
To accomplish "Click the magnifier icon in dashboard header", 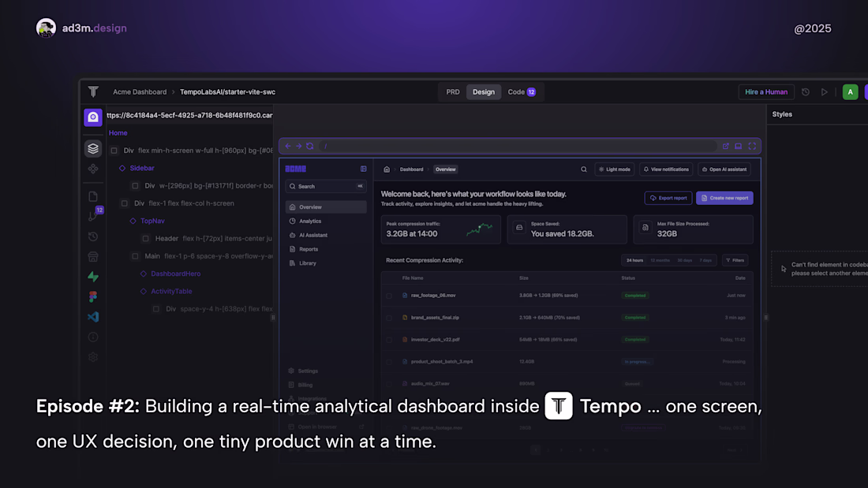I will tap(583, 169).
